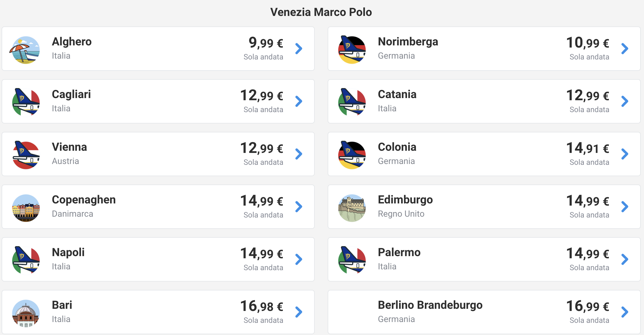The image size is (644, 335).
Task: Select the Palermo destination name
Action: point(399,252)
